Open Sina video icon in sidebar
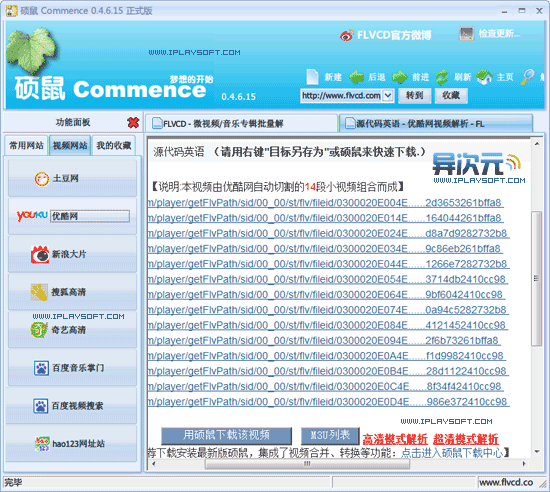The image size is (550, 492). [40, 254]
